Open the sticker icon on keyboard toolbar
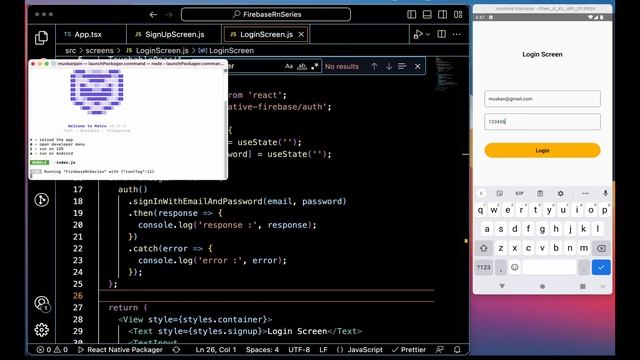 coord(499,193)
